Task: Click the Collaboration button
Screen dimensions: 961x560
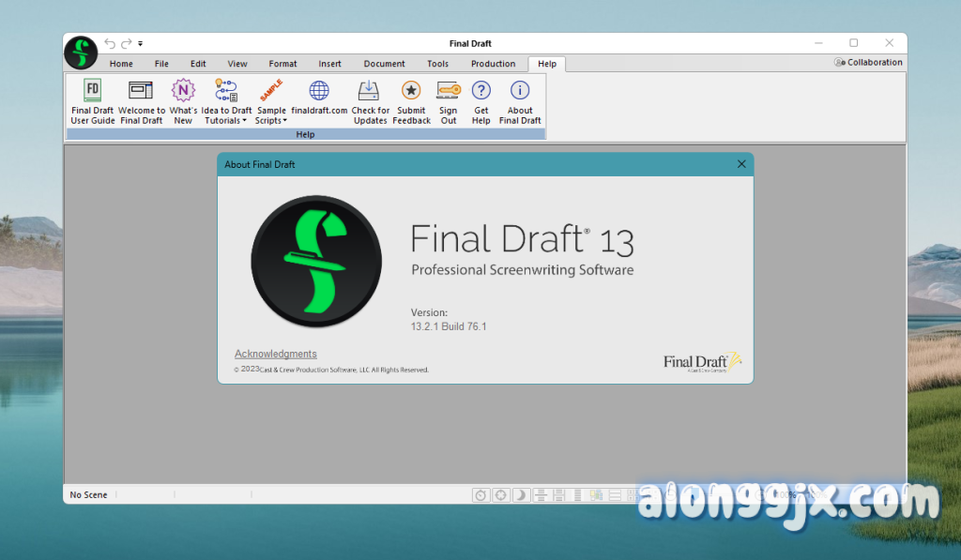Action: tap(868, 63)
